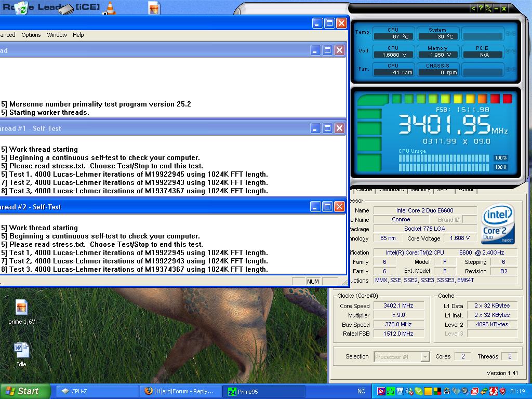Switch to the [H]ard|Forum Firefox taskbar button
This screenshot has height=399, width=532.
[180, 391]
